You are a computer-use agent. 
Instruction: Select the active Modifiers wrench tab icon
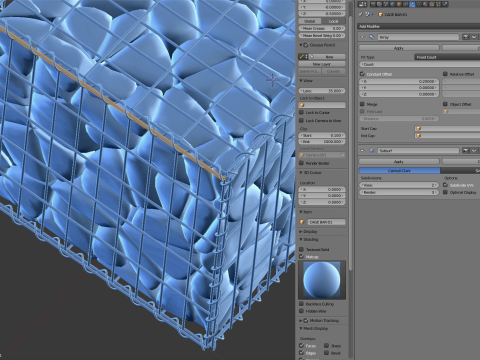point(412,4)
